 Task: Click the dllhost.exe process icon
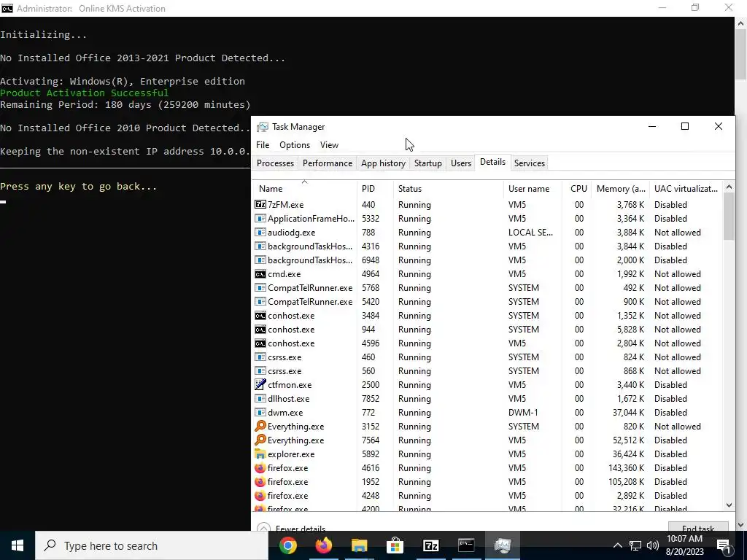(x=260, y=399)
